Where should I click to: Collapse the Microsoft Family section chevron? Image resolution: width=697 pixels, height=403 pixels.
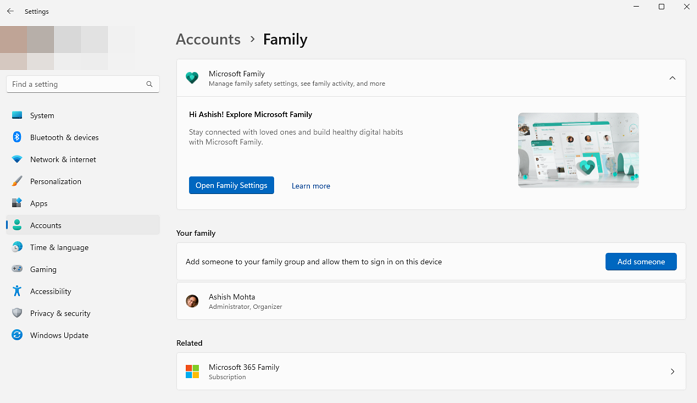tap(670, 78)
